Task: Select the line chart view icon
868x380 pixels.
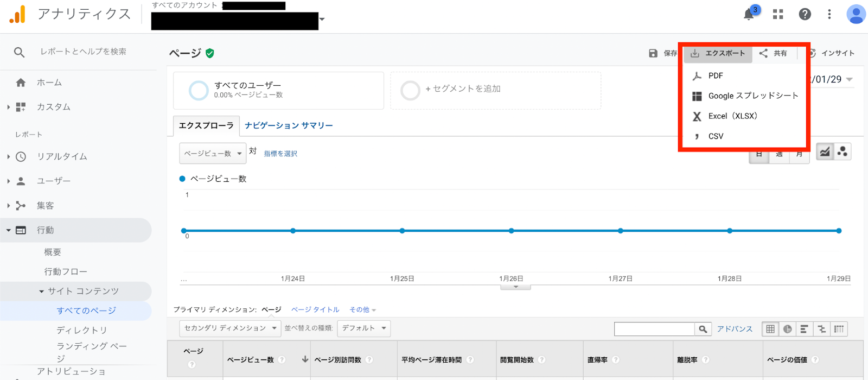Action: click(825, 152)
